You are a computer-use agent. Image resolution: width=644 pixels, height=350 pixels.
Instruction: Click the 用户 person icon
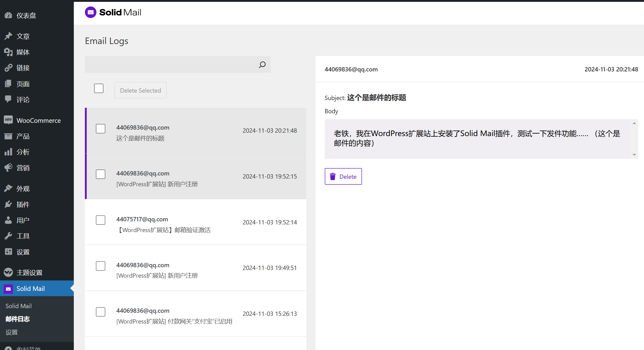8,220
